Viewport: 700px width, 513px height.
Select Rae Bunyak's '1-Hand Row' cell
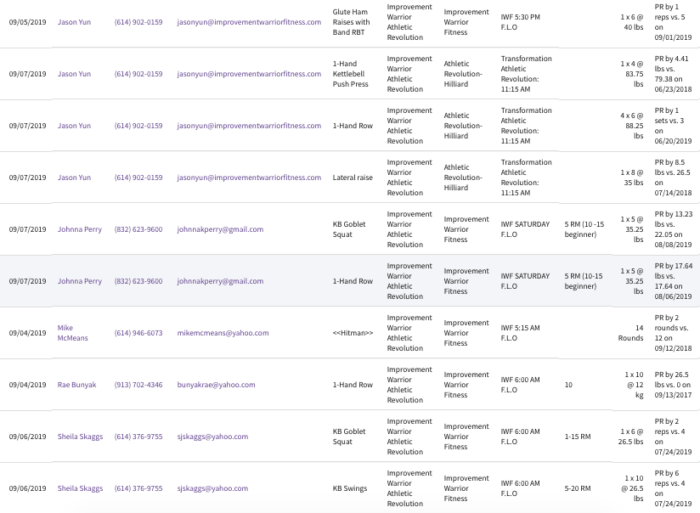(353, 384)
